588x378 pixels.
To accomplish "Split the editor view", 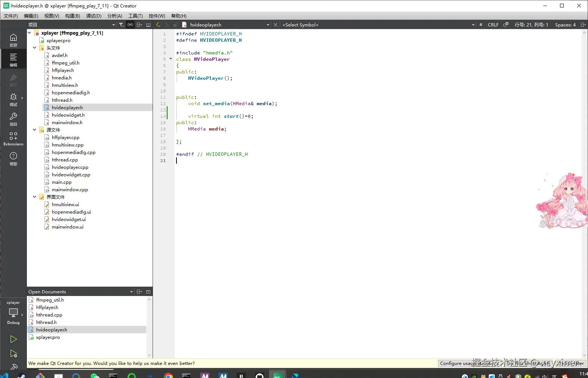I will pyautogui.click(x=583, y=25).
